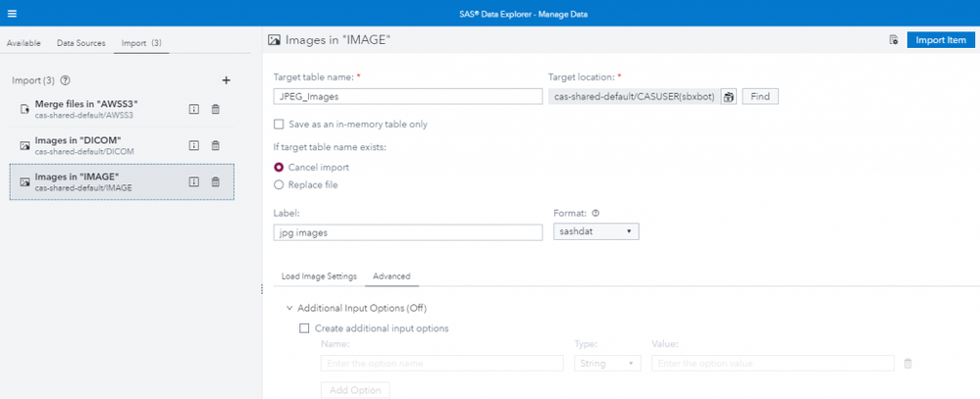Screen dimensions: 980x399
Task: Open the Type String dropdown
Action: [607, 363]
